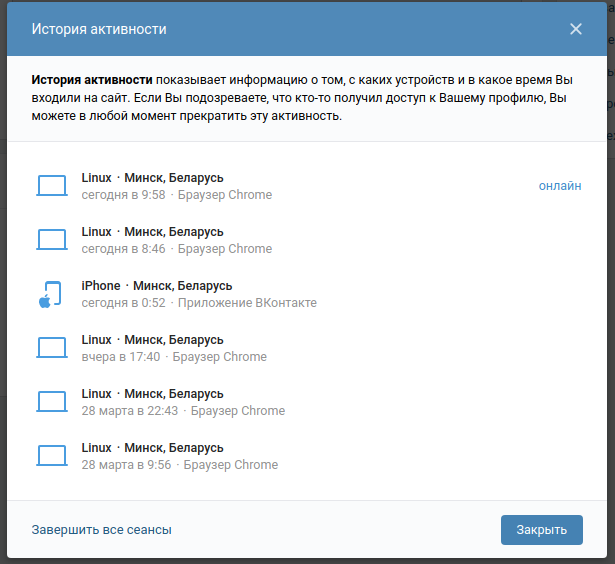Click the 'История активности' dialog title

(x=99, y=29)
